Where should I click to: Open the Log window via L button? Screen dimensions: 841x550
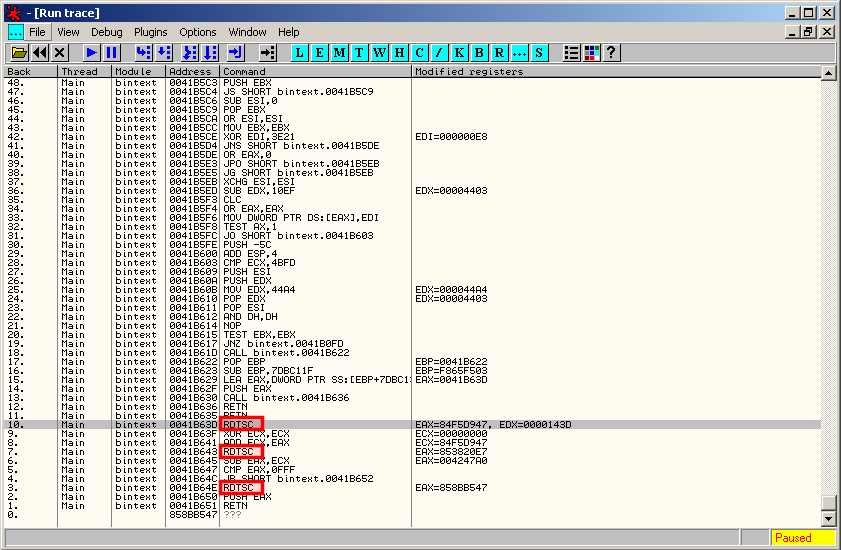(300, 52)
